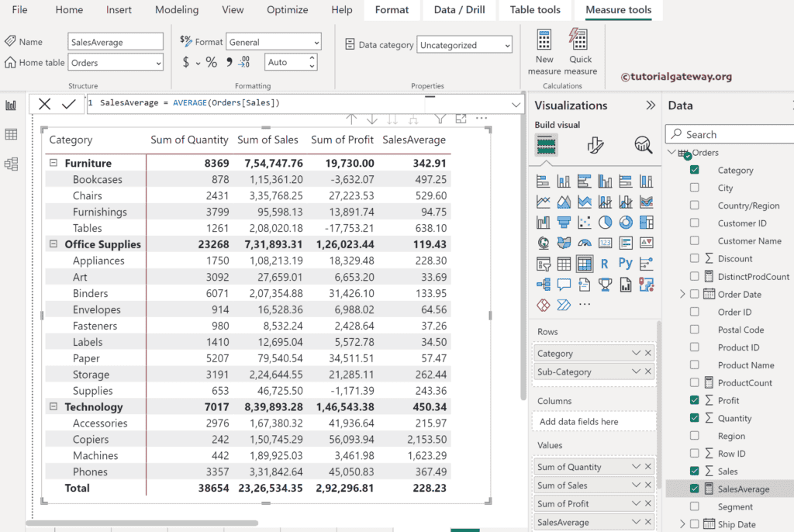Choose the line chart visual
Image resolution: width=794 pixels, height=532 pixels.
543,202
